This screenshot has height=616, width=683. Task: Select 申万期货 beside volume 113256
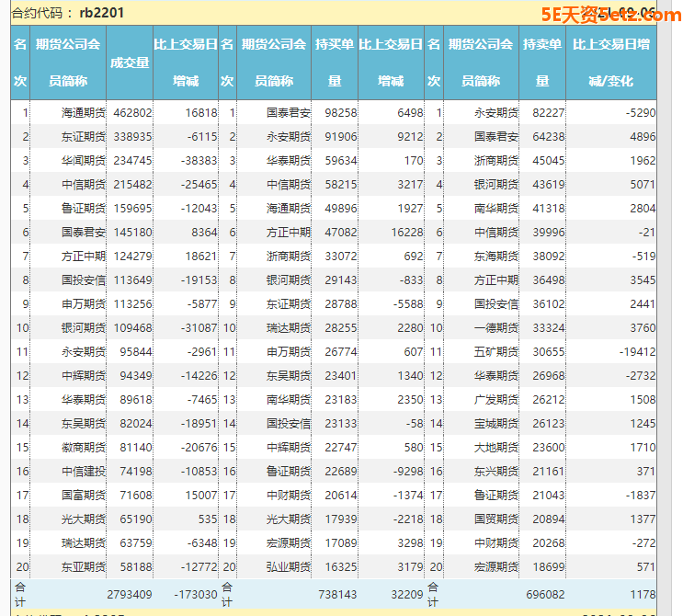click(84, 304)
